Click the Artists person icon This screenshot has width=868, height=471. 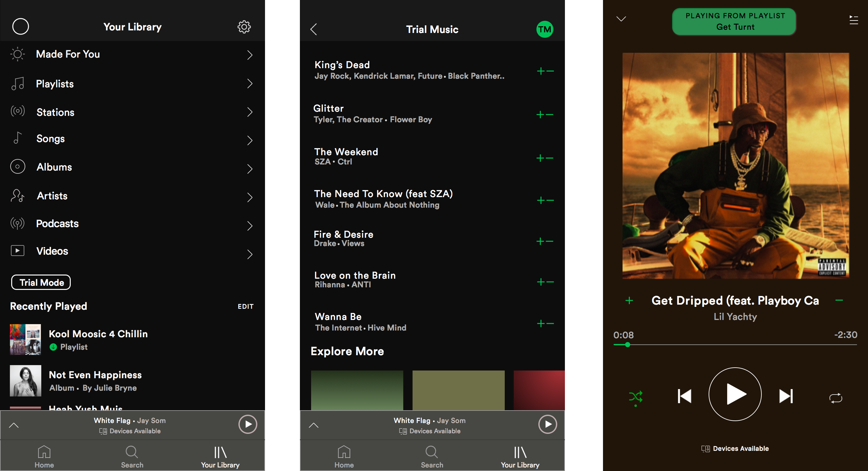18,196
